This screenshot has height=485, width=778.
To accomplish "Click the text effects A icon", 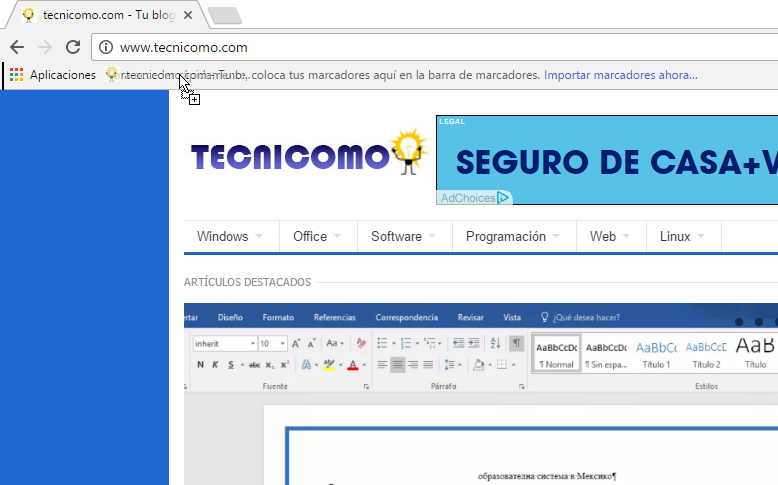I will tap(306, 365).
